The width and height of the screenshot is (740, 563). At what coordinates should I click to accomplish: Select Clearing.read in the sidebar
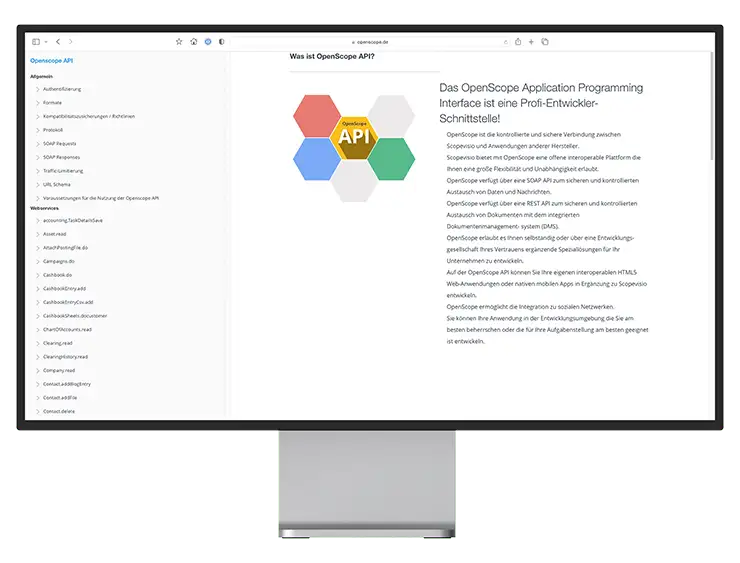coord(58,343)
